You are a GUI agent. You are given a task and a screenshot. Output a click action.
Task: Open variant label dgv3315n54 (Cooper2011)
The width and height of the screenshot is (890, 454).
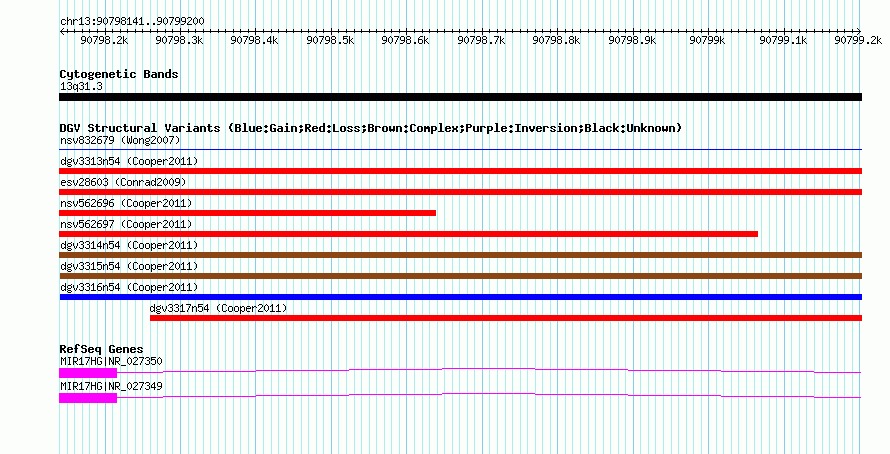pos(129,266)
